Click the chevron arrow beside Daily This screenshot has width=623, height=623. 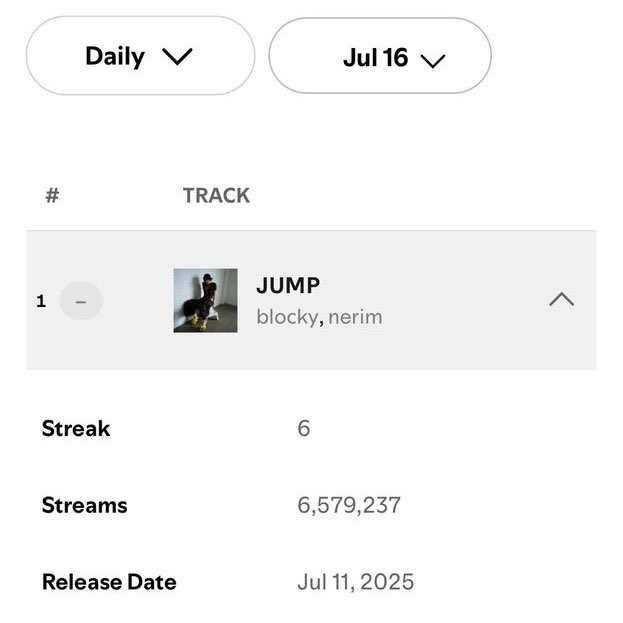click(176, 58)
